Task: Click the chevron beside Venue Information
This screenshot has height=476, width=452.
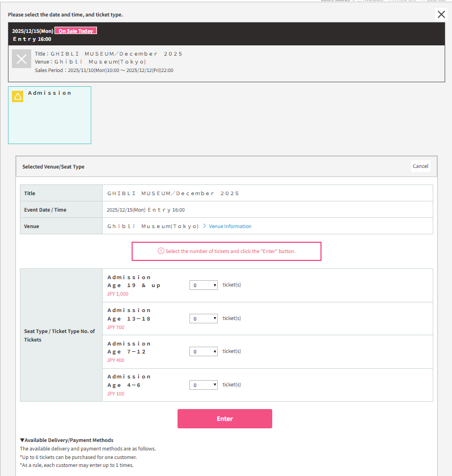Action: (x=205, y=226)
